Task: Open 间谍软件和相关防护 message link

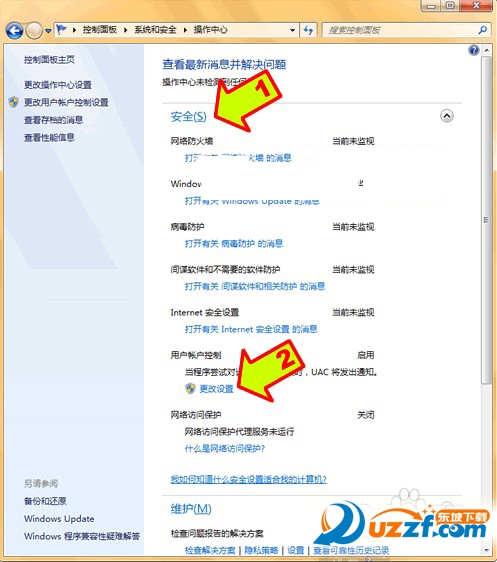Action: pos(255,286)
